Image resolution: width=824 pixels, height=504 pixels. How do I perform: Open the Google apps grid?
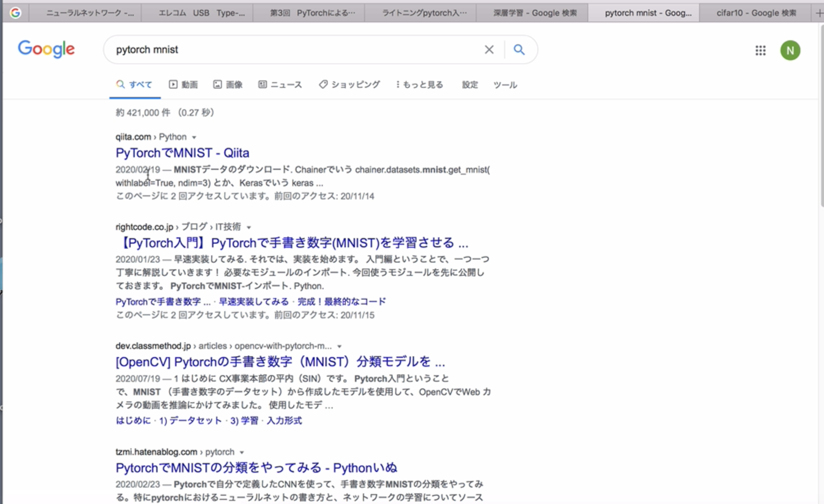(x=760, y=50)
